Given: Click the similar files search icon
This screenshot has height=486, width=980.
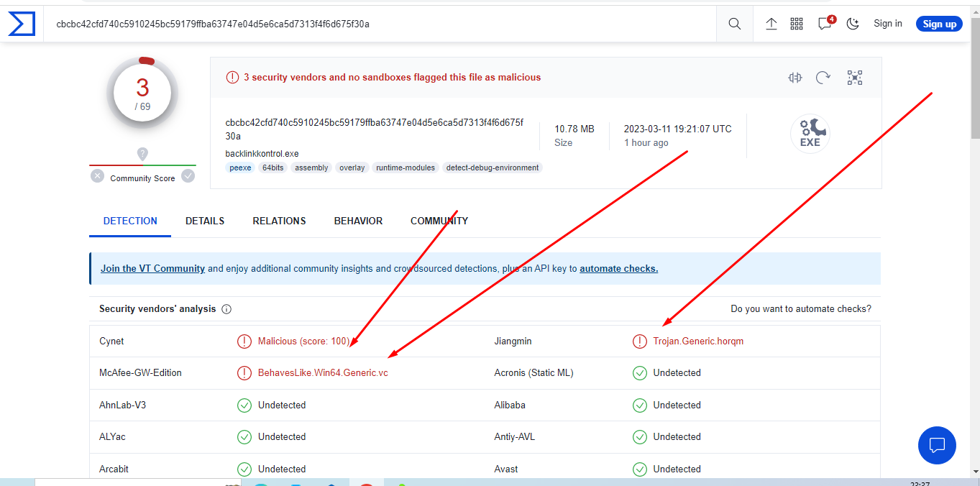Looking at the screenshot, I should (794, 78).
